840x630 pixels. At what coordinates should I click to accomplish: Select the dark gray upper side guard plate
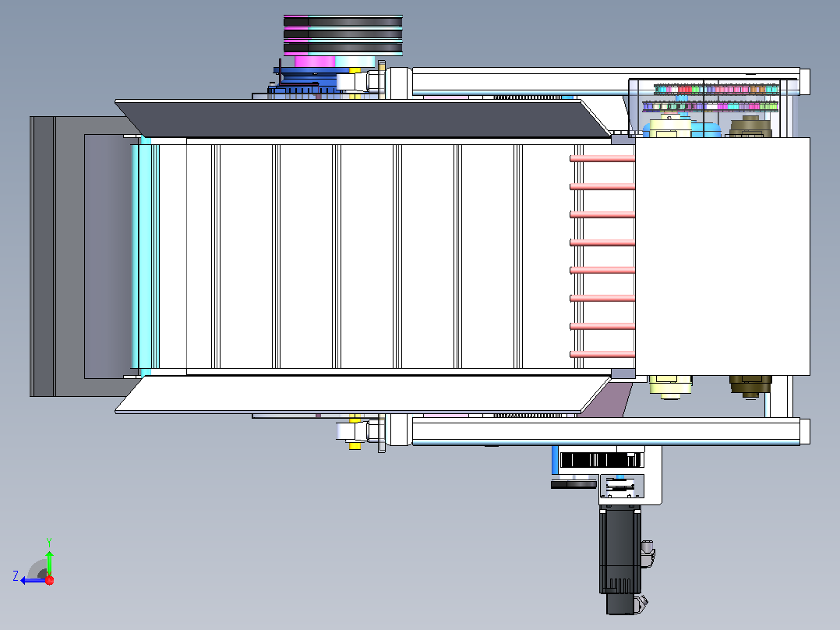(x=361, y=119)
